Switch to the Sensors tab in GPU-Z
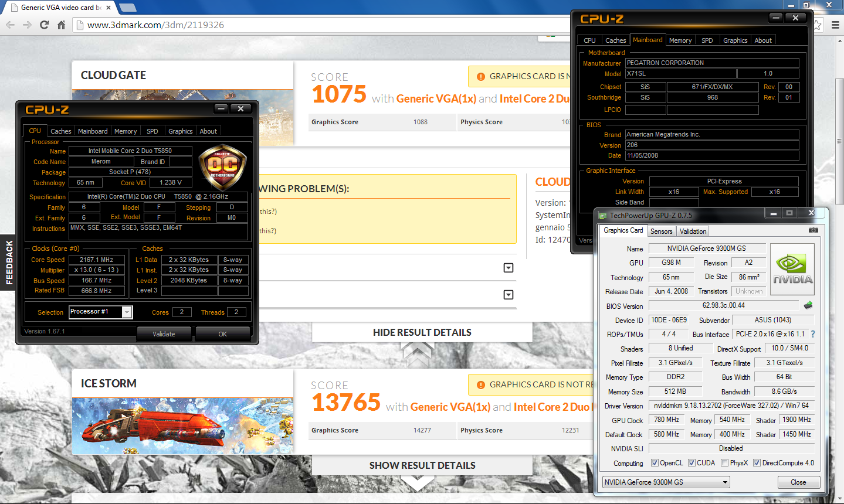This screenshot has width=844, height=504. pyautogui.click(x=662, y=231)
